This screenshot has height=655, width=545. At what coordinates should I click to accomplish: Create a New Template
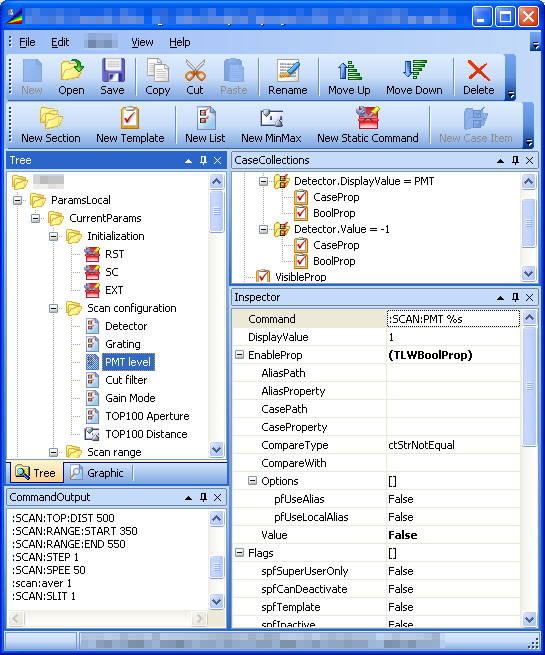tap(130, 124)
